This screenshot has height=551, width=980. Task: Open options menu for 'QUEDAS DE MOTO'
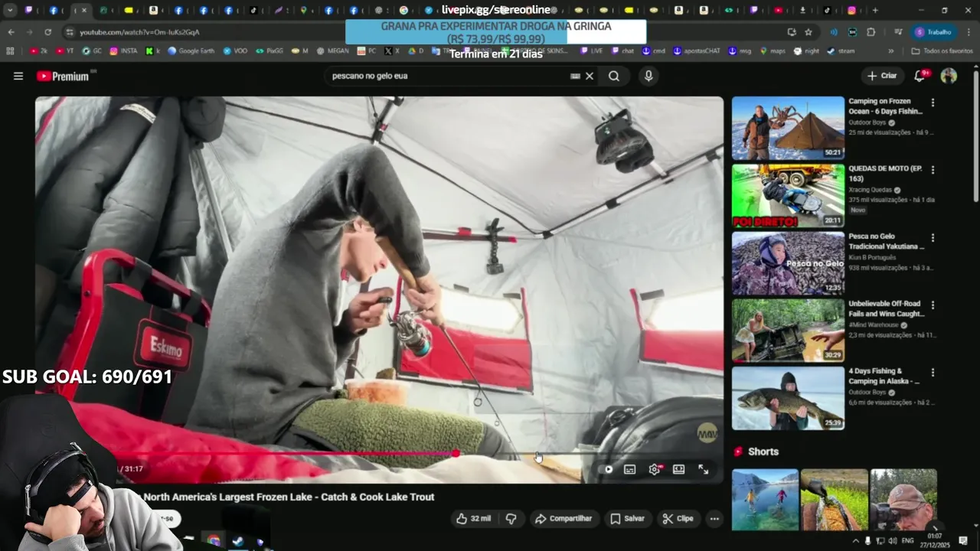(933, 170)
